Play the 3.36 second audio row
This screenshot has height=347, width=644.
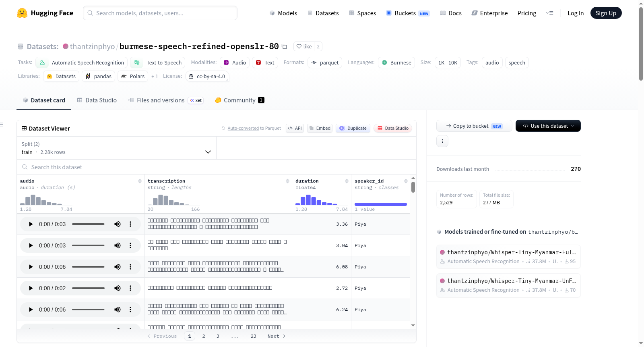coord(31,224)
